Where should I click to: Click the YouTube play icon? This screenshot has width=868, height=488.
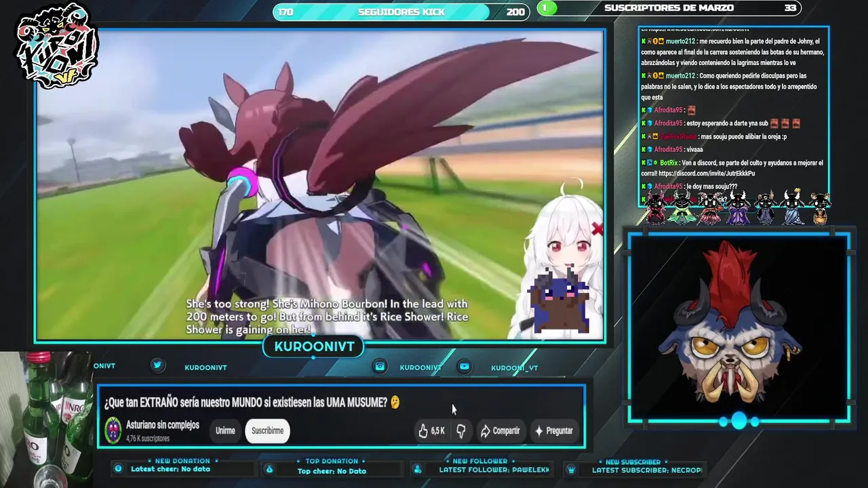[465, 366]
